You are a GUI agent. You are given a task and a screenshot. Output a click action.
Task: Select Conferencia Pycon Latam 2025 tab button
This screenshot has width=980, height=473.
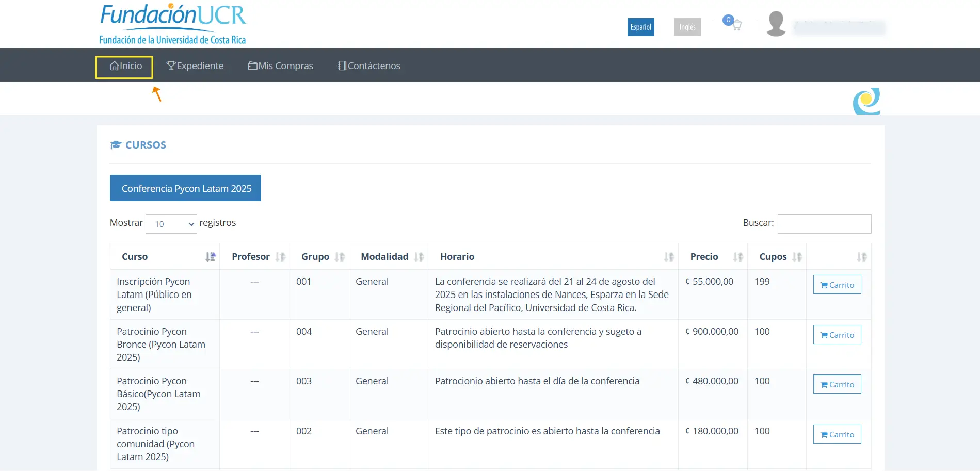pos(185,188)
